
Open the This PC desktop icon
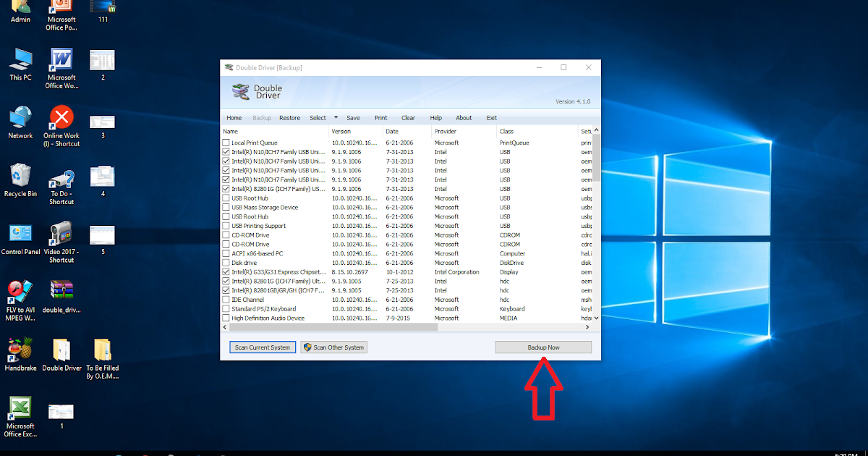point(20,65)
